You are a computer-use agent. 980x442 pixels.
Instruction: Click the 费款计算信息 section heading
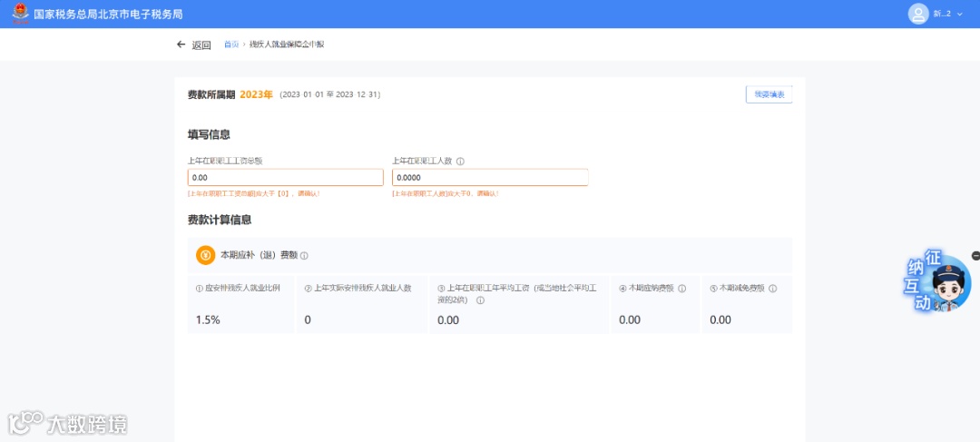220,220
